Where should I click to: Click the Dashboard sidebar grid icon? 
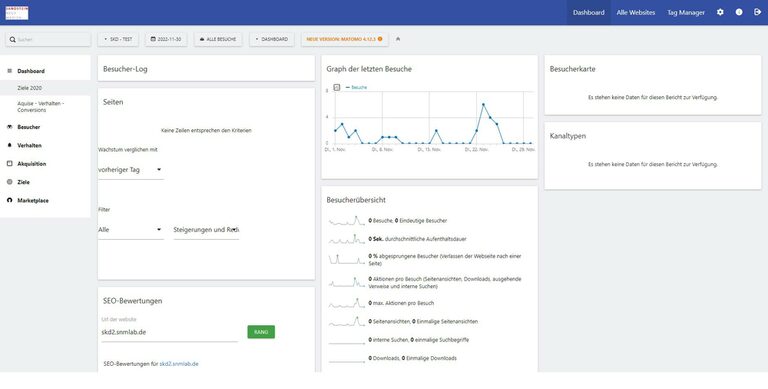click(9, 71)
